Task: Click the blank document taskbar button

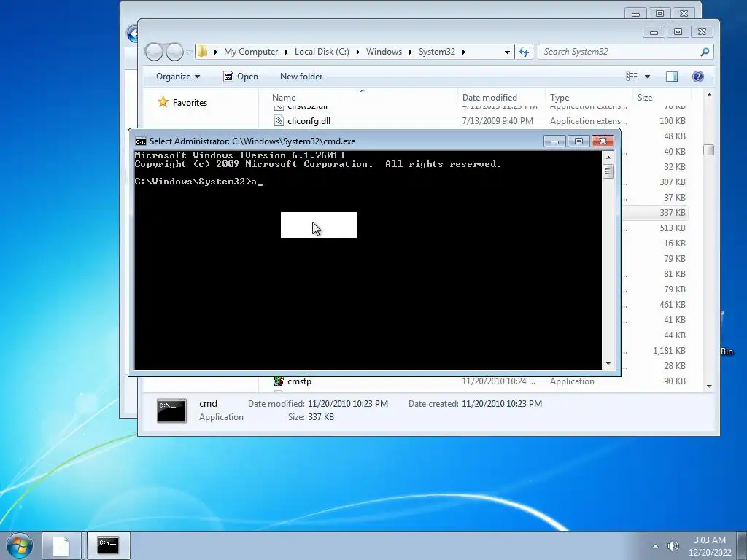Action: pos(61,545)
